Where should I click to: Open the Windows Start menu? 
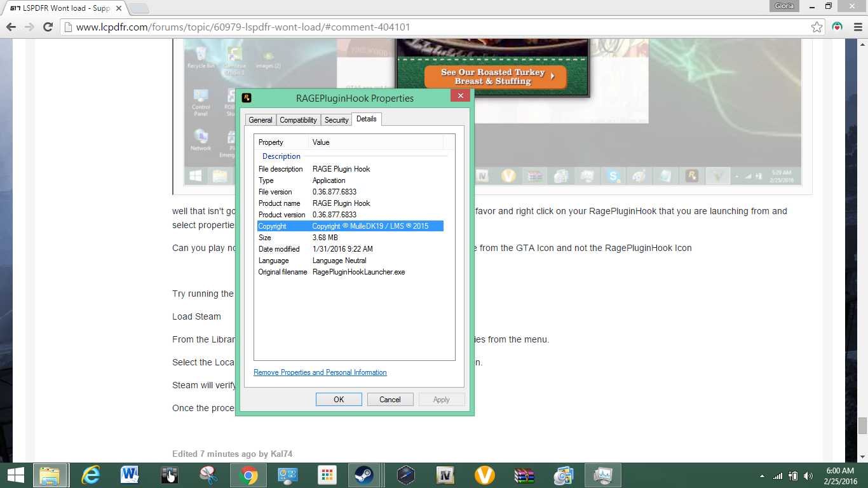(15, 475)
